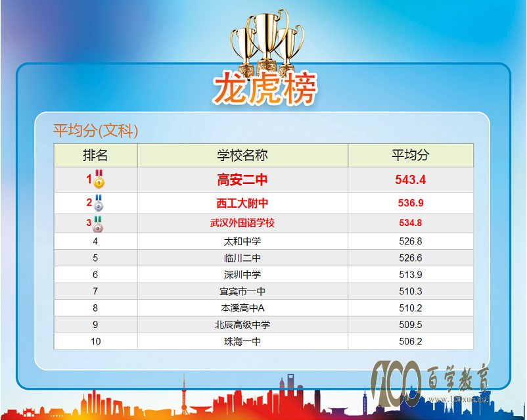Select school name 宜宾市一中
527x420 pixels.
tap(242, 292)
